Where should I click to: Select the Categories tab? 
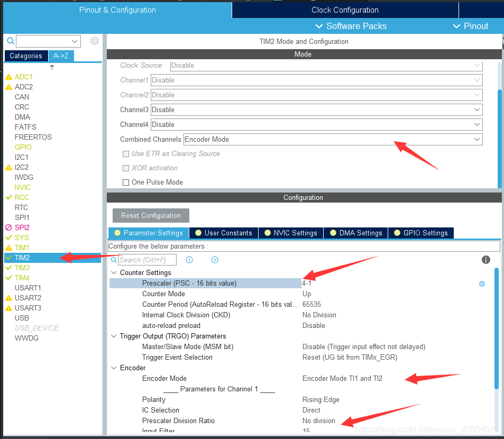(x=26, y=56)
